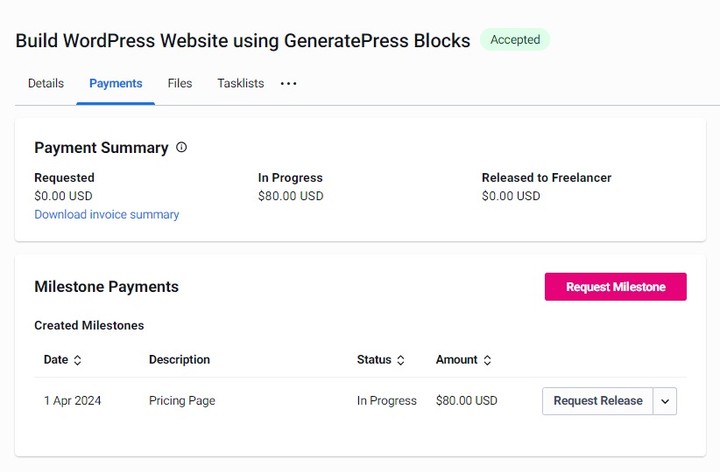The image size is (720, 472).
Task: Click the Pricing Page milestone description
Action: tap(182, 401)
